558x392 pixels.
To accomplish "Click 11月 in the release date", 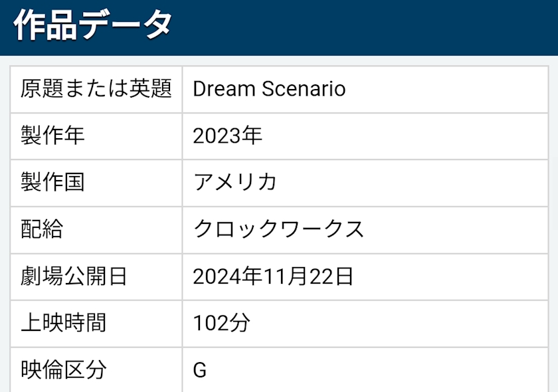I will [x=284, y=276].
